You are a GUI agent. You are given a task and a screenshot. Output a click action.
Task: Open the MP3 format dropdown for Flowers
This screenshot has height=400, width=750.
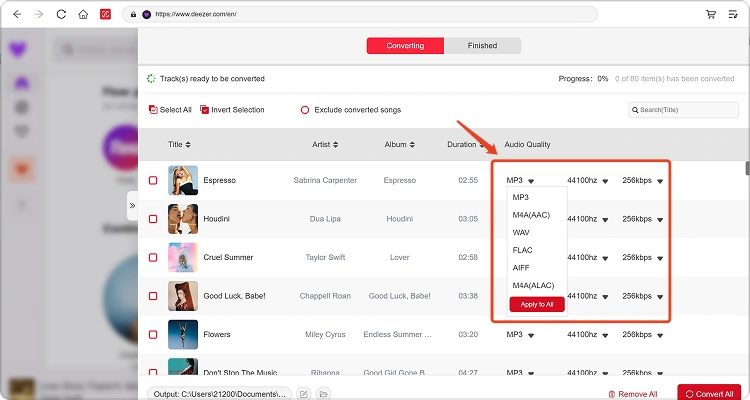pos(520,334)
